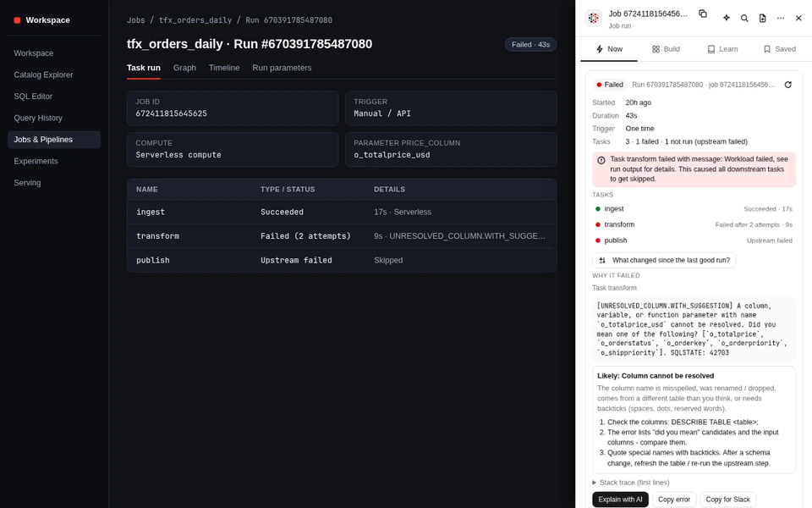Click the tfx_orders_daily breadcrumb link
This screenshot has height=508, width=812.
[x=195, y=20]
